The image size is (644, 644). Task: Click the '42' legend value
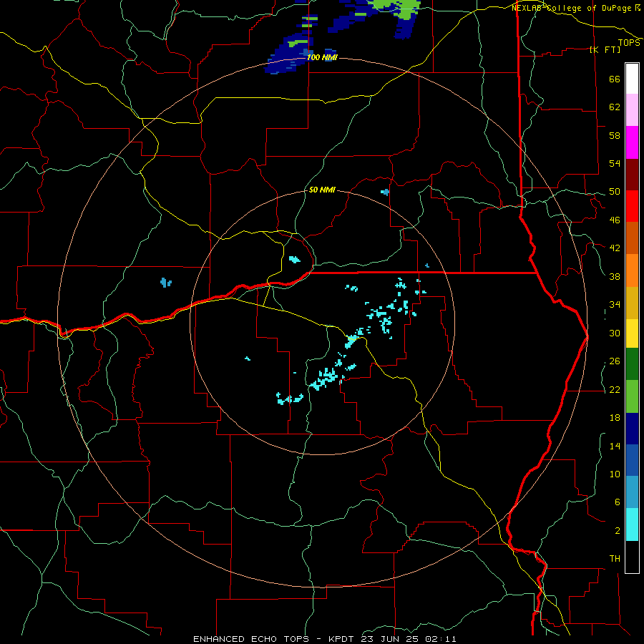(615, 248)
